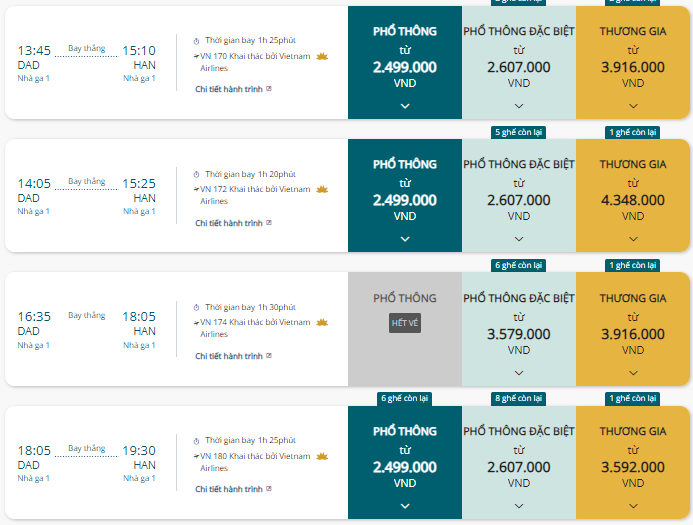Open Chi tiết hành trình for 18:05 flight

(229, 489)
